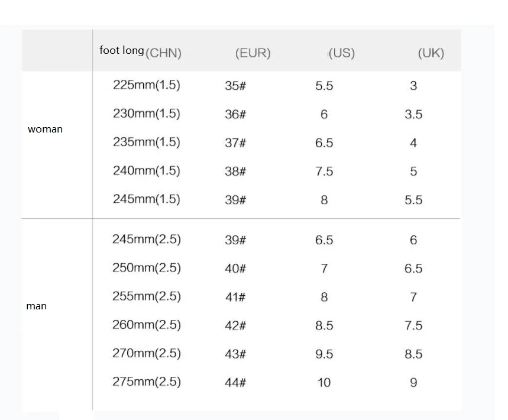Click the 37# EUR size
This screenshot has width=508, height=420.
tap(235, 143)
